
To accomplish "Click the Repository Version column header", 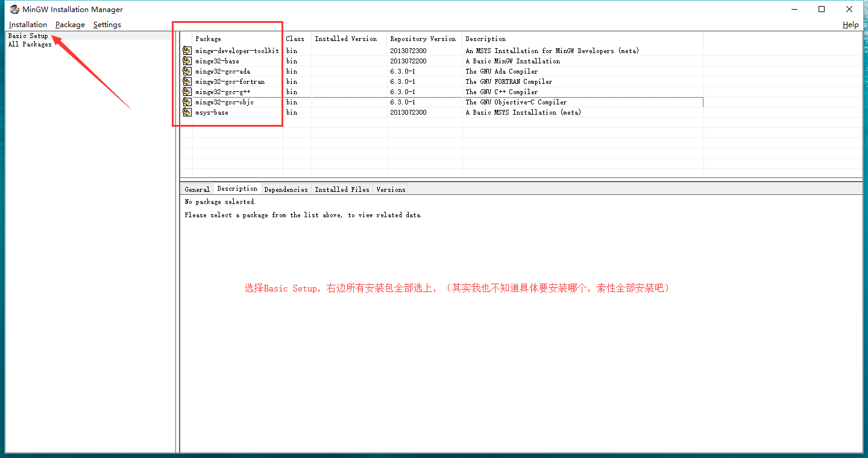I will pyautogui.click(x=424, y=39).
